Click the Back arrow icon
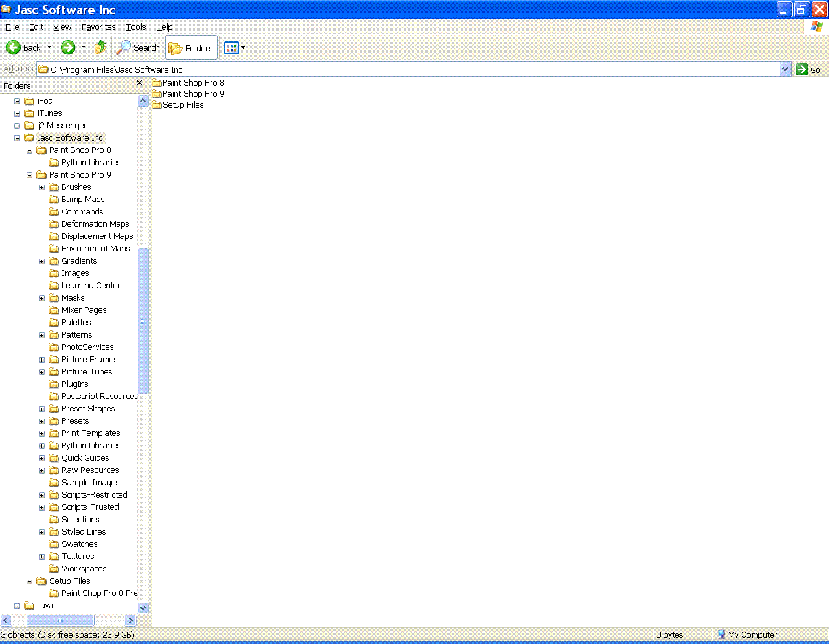 coord(14,47)
